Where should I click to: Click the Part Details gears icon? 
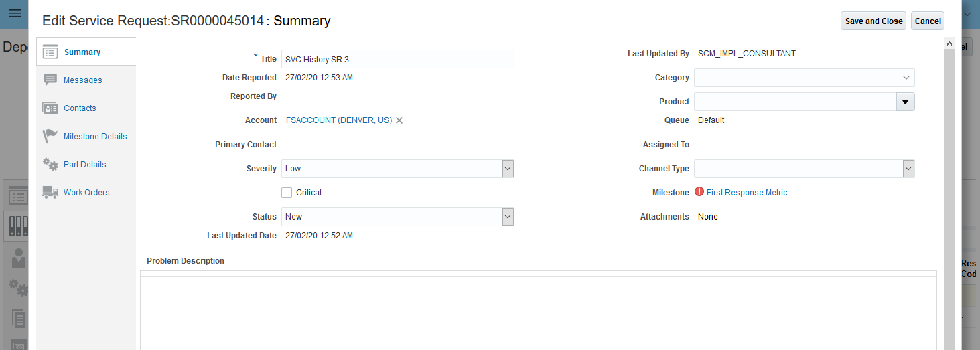50,165
